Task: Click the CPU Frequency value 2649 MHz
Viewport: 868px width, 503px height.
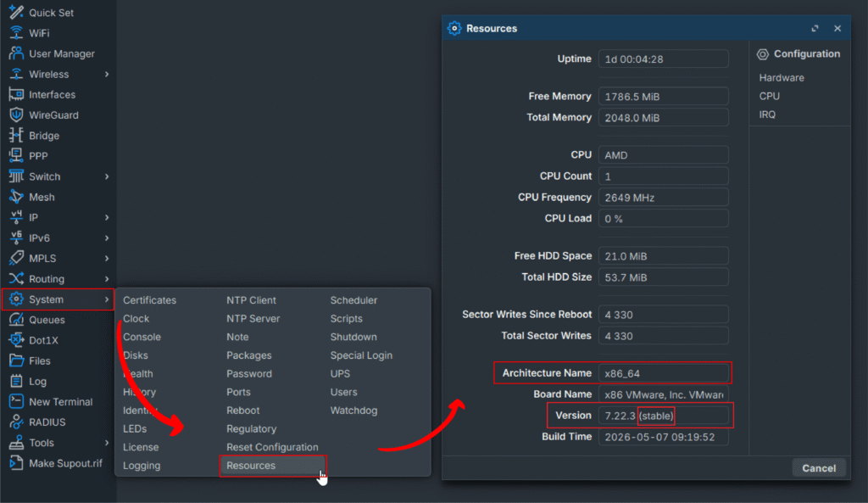Action: pyautogui.click(x=663, y=197)
